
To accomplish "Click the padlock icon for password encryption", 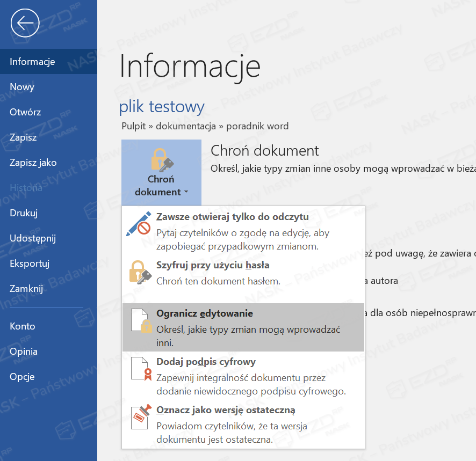I will [139, 272].
